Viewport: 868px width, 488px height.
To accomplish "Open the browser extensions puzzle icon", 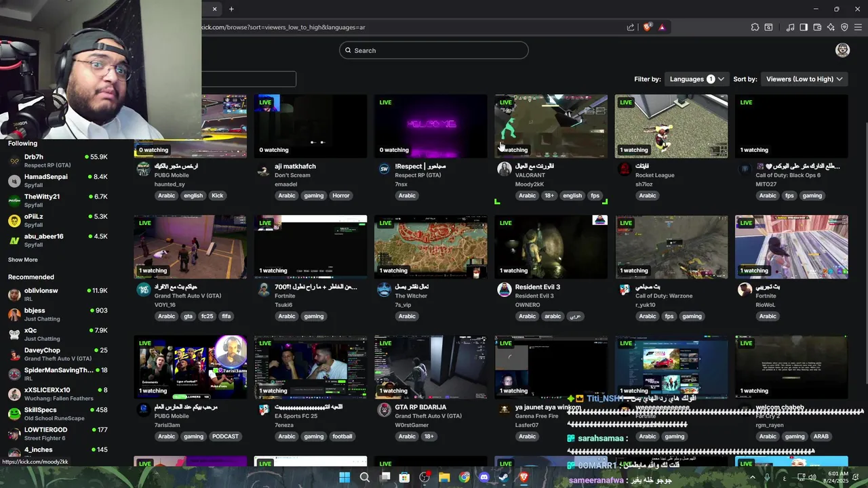I will (x=755, y=27).
